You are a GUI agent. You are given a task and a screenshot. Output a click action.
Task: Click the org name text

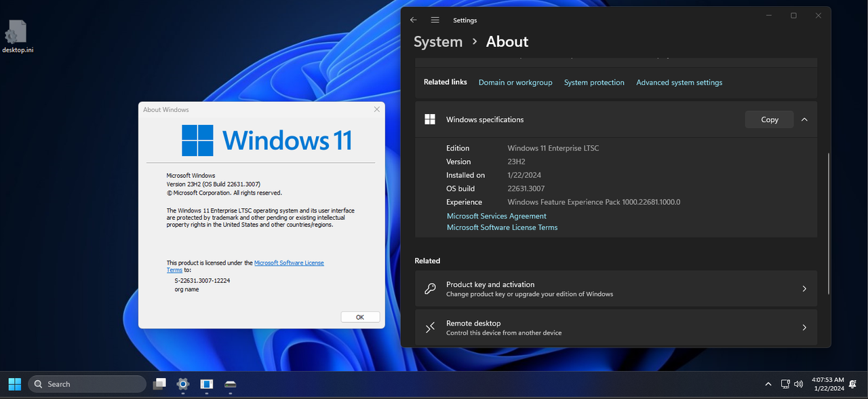186,289
